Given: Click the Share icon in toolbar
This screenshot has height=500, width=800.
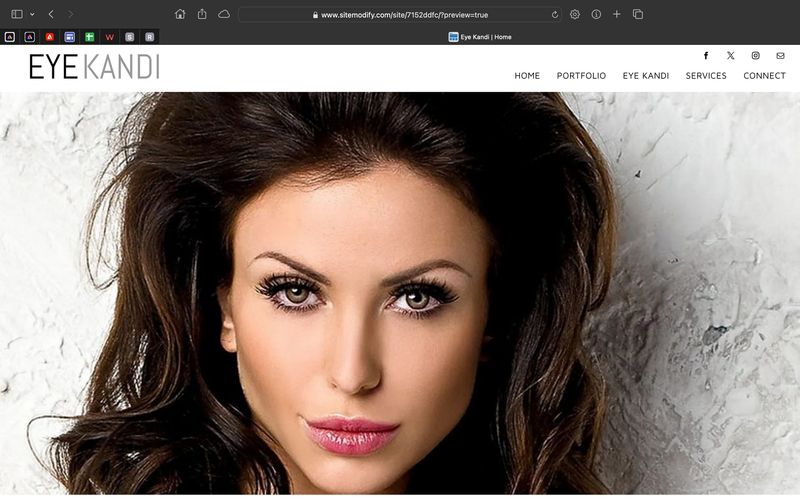Looking at the screenshot, I should pyautogui.click(x=202, y=14).
